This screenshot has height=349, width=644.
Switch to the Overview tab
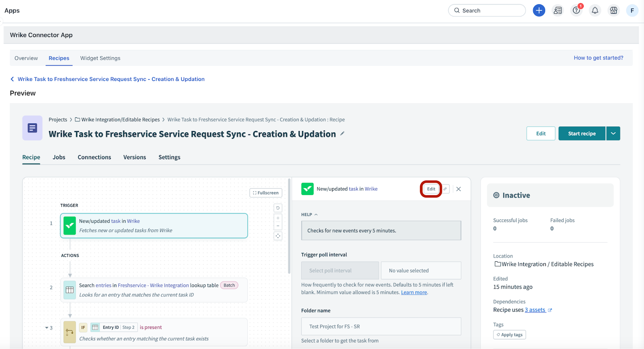[26, 58]
